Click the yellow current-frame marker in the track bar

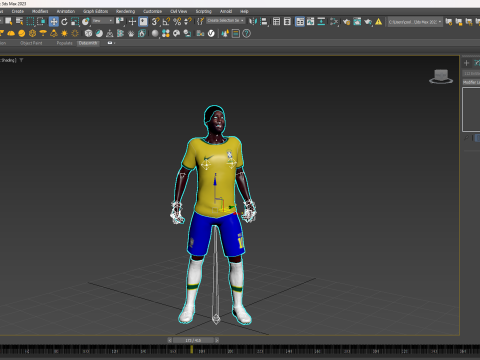[191, 349]
